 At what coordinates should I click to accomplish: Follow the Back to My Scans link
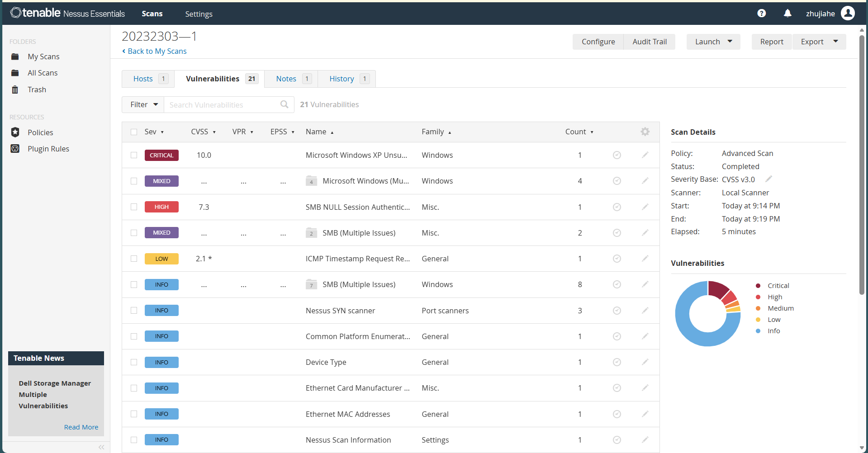click(x=154, y=51)
